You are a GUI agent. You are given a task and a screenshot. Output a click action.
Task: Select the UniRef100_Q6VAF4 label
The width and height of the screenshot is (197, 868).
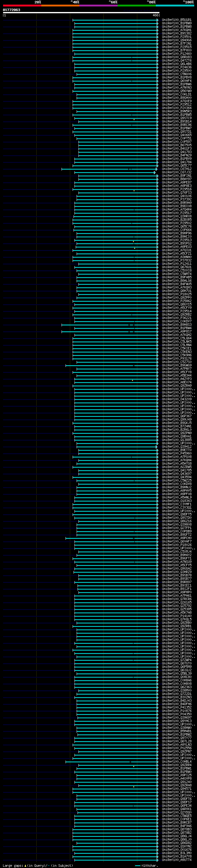[x=176, y=81]
